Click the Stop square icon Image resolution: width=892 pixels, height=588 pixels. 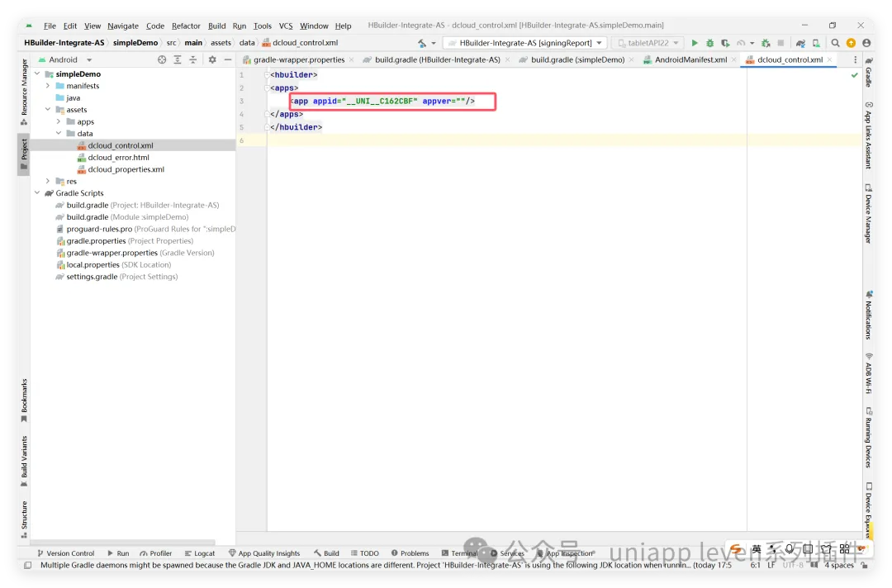click(x=781, y=43)
